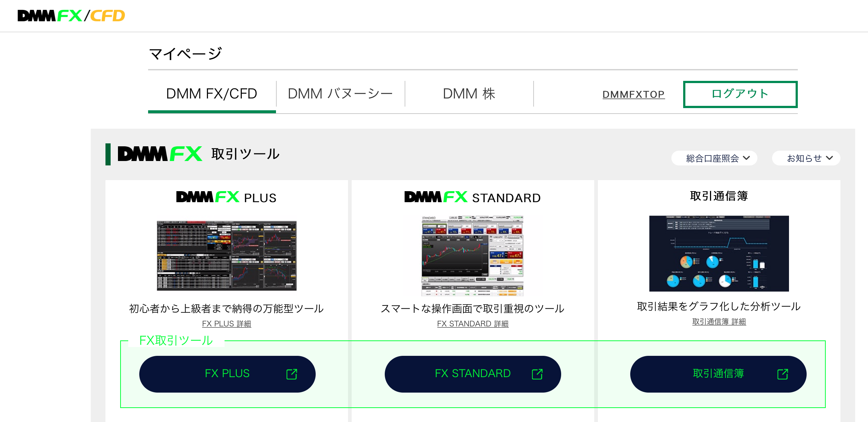
Task: Click the FX PLUS platform screenshot thumbnail
Action: click(x=226, y=256)
